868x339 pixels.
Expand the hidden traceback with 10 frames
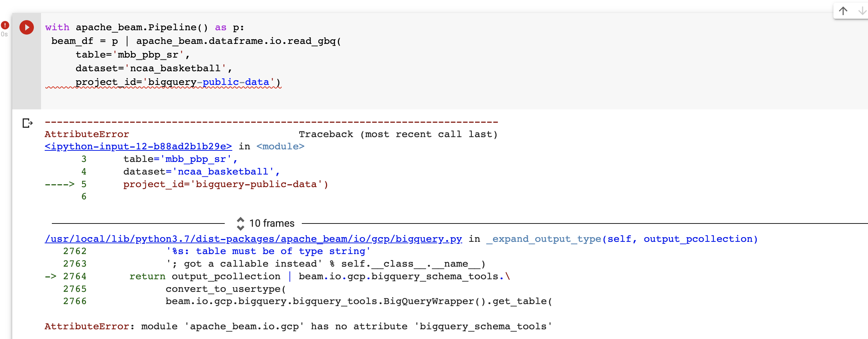point(272,223)
